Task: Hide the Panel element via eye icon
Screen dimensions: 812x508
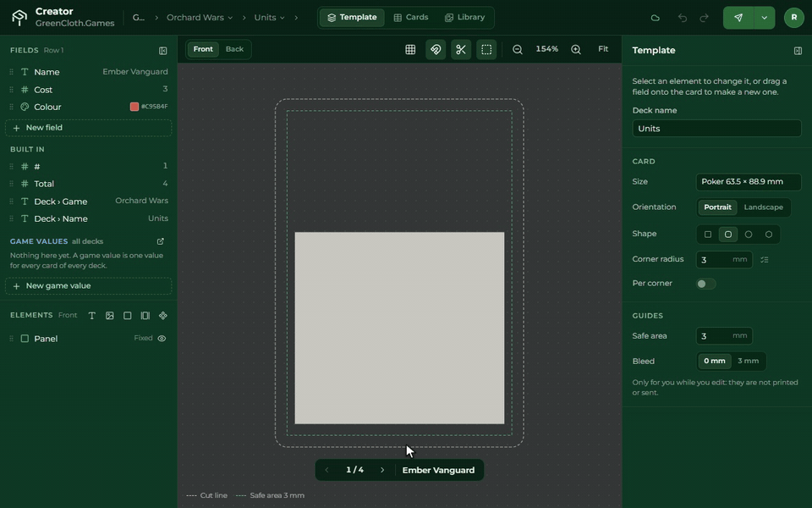Action: (x=162, y=339)
